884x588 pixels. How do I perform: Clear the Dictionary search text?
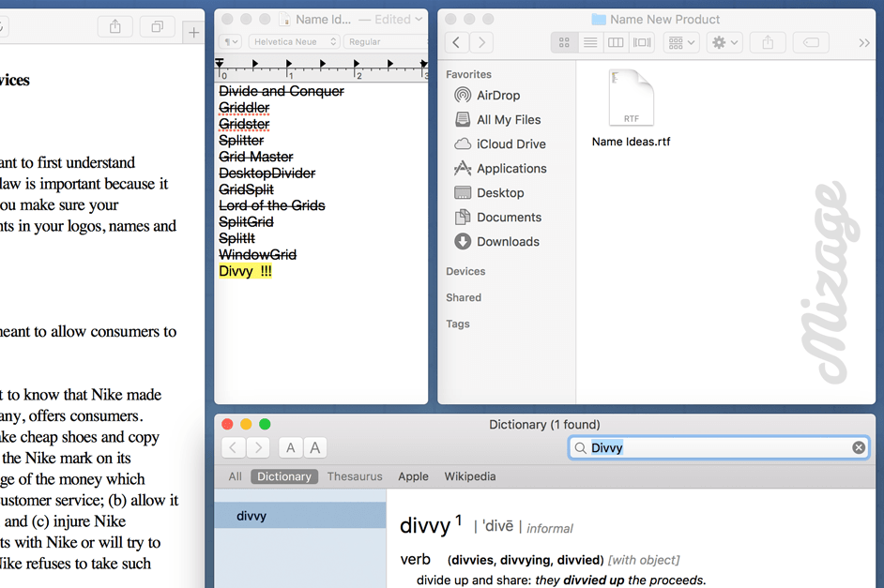859,447
